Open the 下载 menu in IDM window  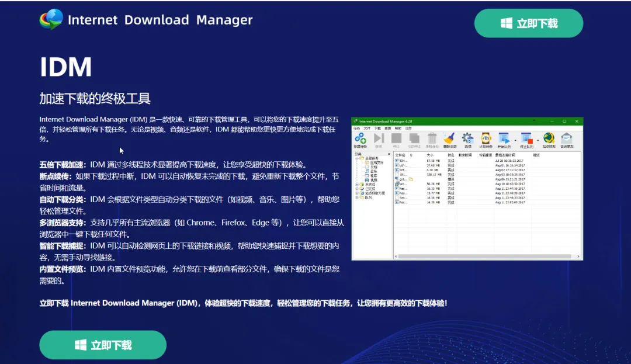pyautogui.click(x=377, y=128)
